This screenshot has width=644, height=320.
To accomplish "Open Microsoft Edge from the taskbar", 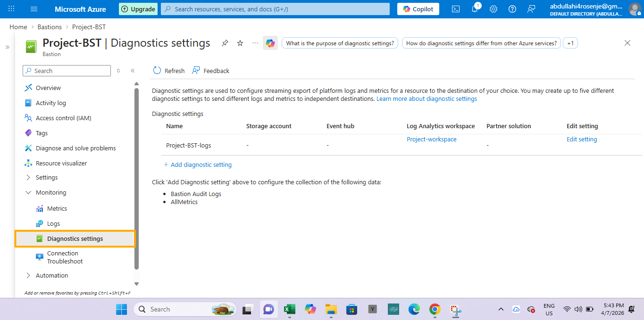I will pos(414,309).
